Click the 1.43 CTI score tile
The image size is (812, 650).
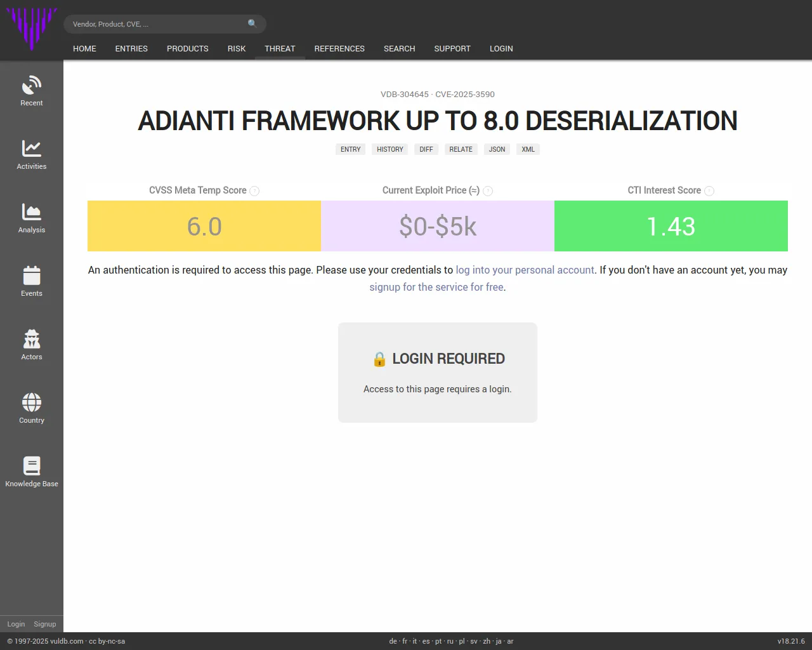(671, 226)
